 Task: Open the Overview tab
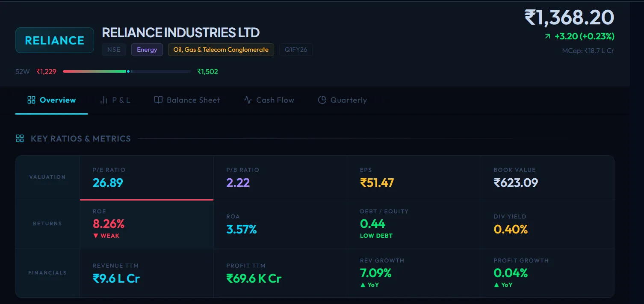51,100
